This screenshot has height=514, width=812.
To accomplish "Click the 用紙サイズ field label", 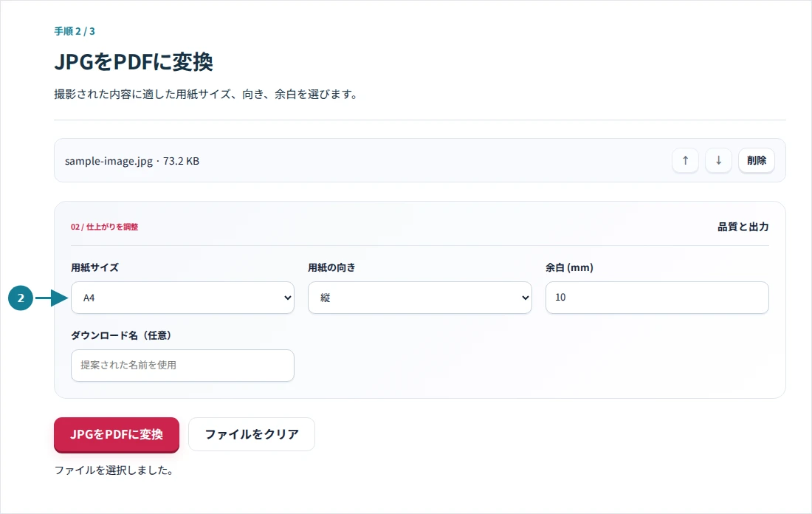I will coord(94,268).
